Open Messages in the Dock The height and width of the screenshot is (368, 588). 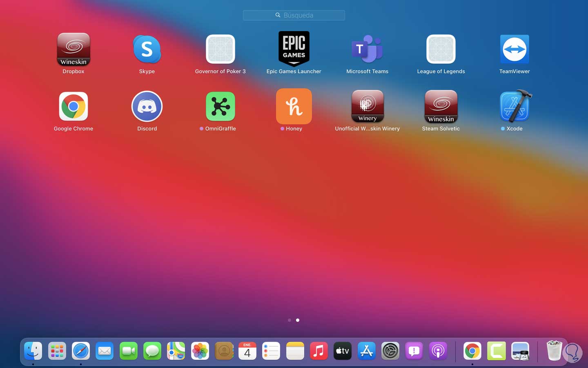click(152, 351)
